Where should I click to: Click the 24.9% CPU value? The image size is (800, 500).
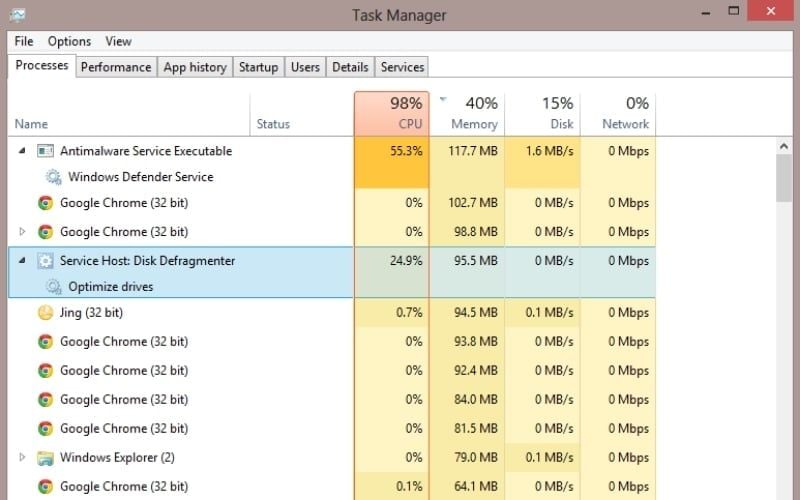pos(406,261)
